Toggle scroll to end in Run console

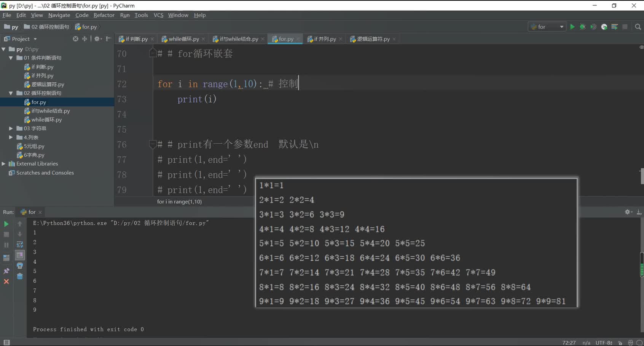click(x=20, y=255)
